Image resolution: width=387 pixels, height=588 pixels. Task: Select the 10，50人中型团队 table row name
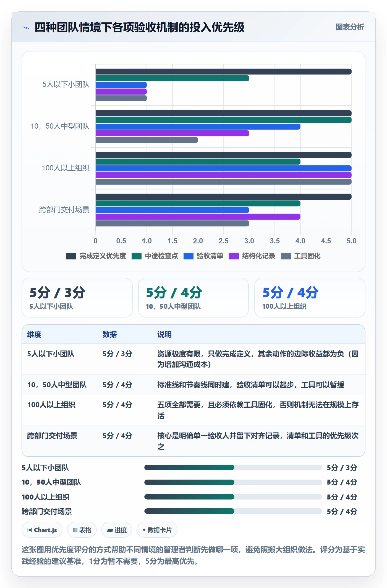(x=57, y=385)
